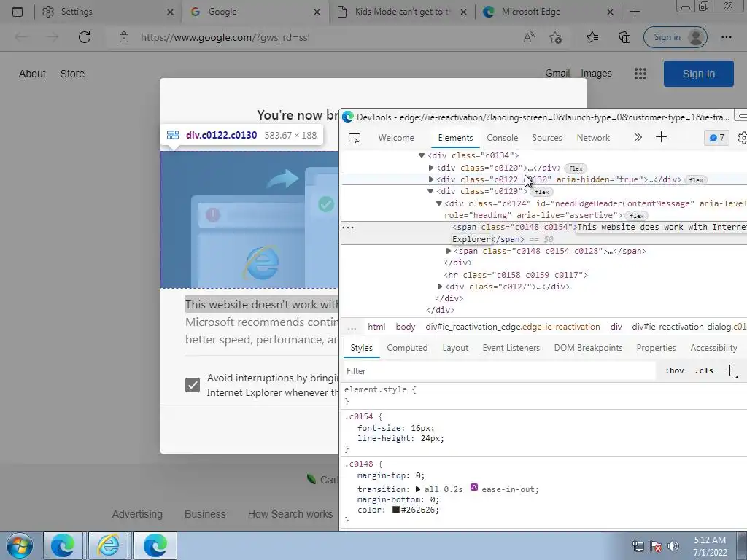
Task: Toggle the .cls class editor
Action: point(704,370)
